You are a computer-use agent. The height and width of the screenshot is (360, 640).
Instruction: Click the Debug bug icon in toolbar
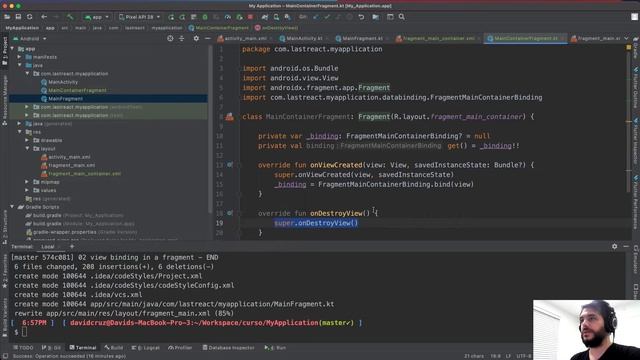205,17
